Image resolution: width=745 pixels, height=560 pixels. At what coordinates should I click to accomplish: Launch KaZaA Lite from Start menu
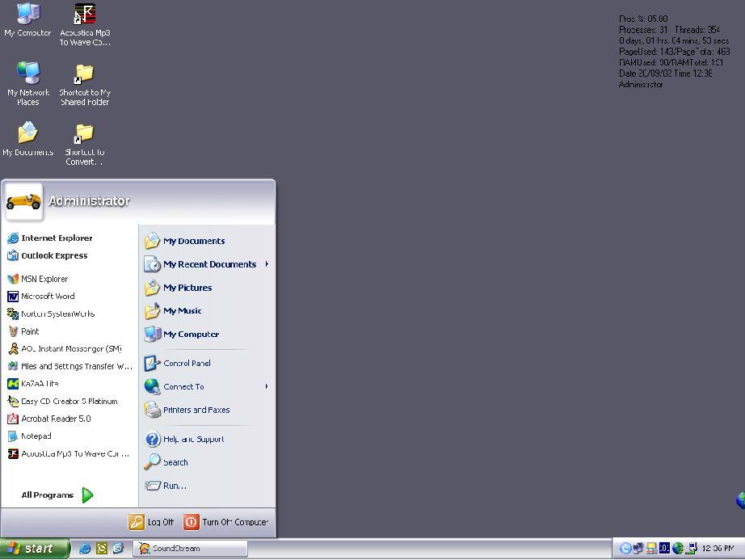pos(40,384)
